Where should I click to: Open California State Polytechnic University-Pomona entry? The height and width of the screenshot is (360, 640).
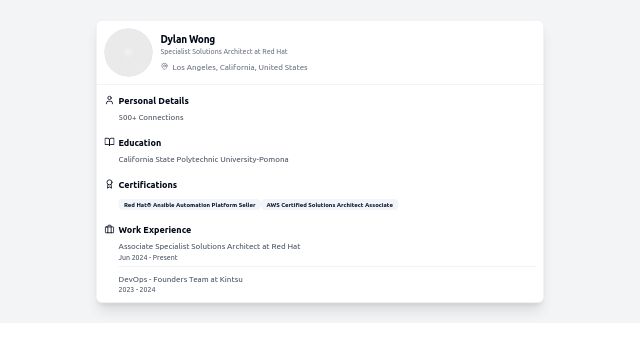click(x=203, y=159)
